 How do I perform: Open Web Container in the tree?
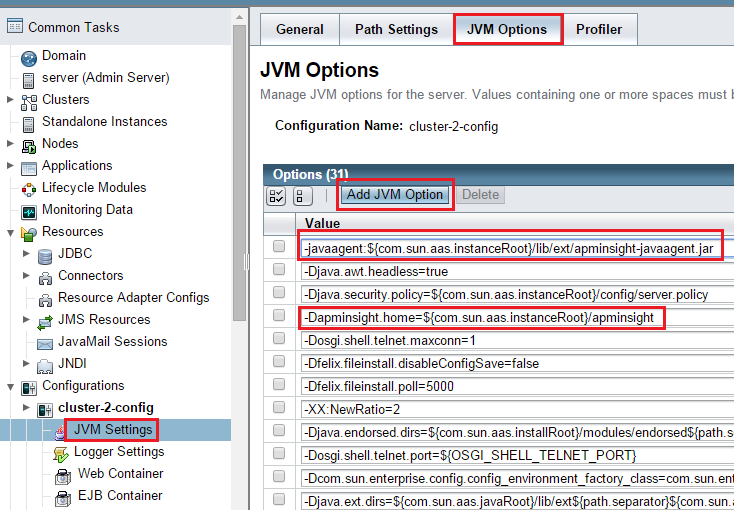(x=120, y=474)
